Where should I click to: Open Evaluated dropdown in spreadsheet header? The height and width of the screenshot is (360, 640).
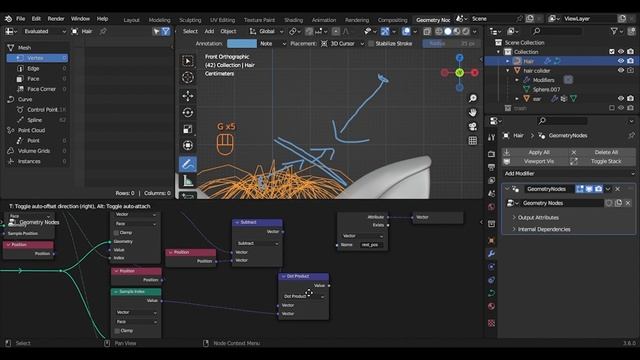[x=44, y=31]
